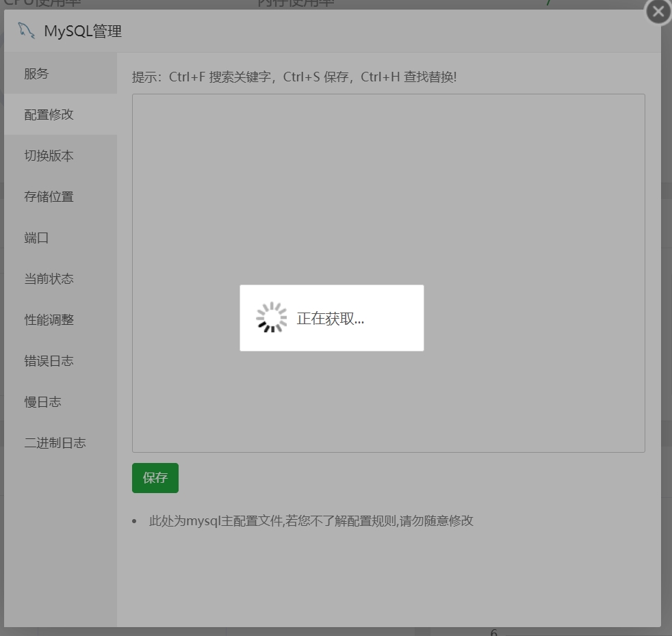Click the Ctrl+F 搜索关键字 hint text

pos(222,77)
